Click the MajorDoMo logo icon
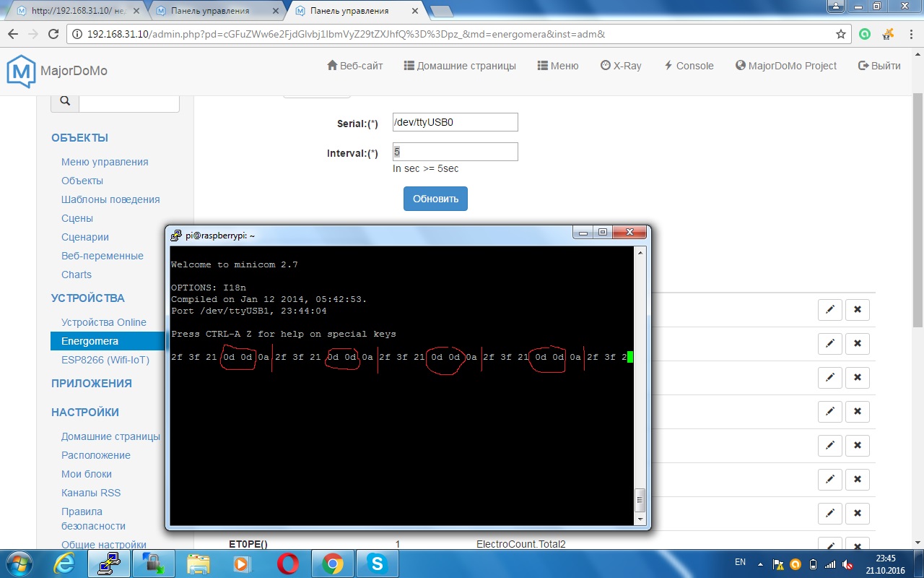 click(21, 72)
